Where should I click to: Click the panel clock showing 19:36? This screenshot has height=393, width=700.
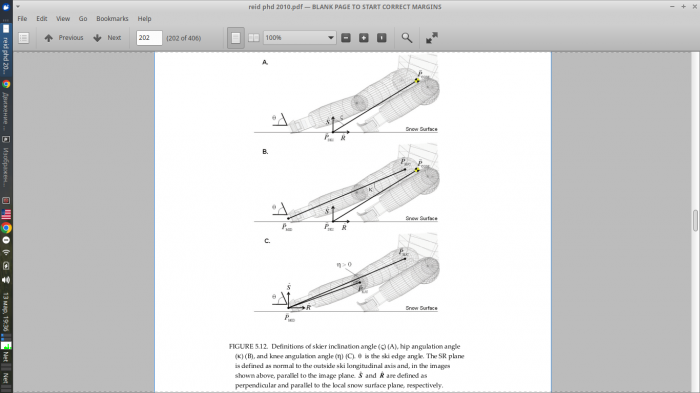[6, 312]
